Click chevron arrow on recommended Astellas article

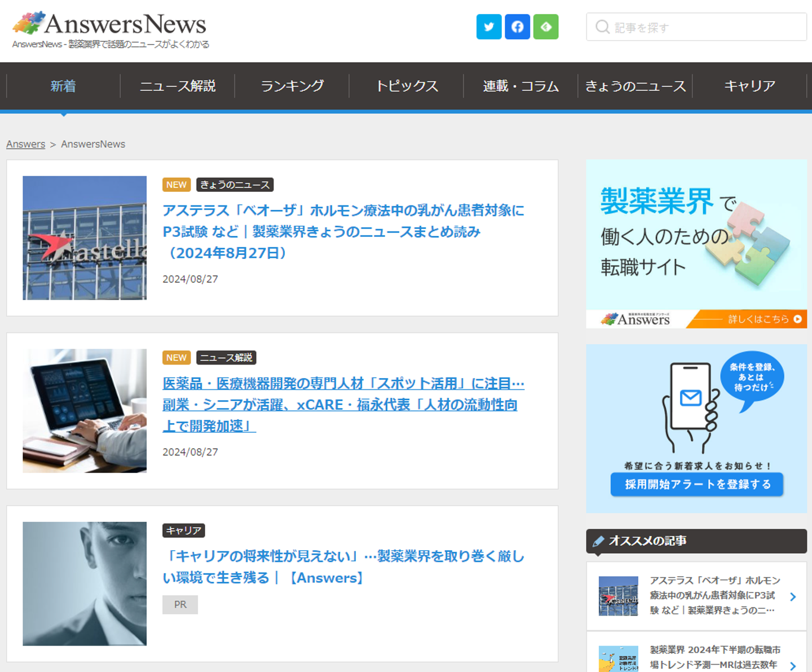[x=793, y=596]
